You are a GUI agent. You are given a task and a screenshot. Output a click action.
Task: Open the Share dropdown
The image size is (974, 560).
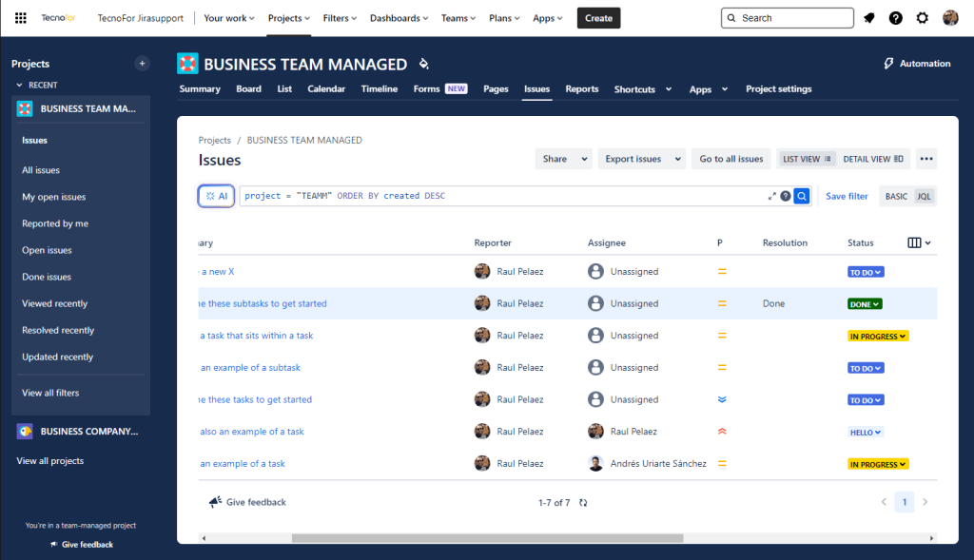(x=563, y=159)
